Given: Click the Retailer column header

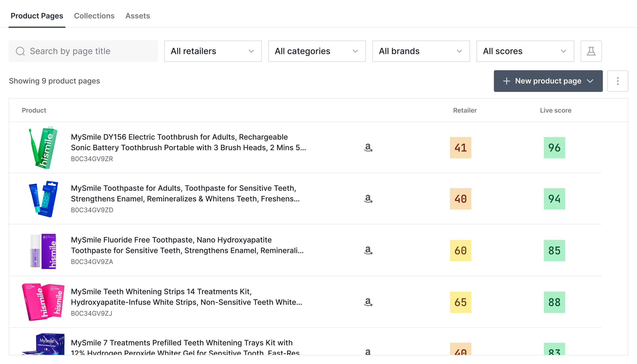Looking at the screenshot, I should (x=465, y=110).
